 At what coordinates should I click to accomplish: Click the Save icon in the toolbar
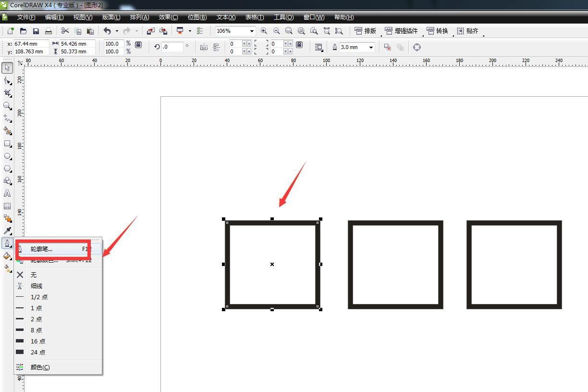click(36, 31)
